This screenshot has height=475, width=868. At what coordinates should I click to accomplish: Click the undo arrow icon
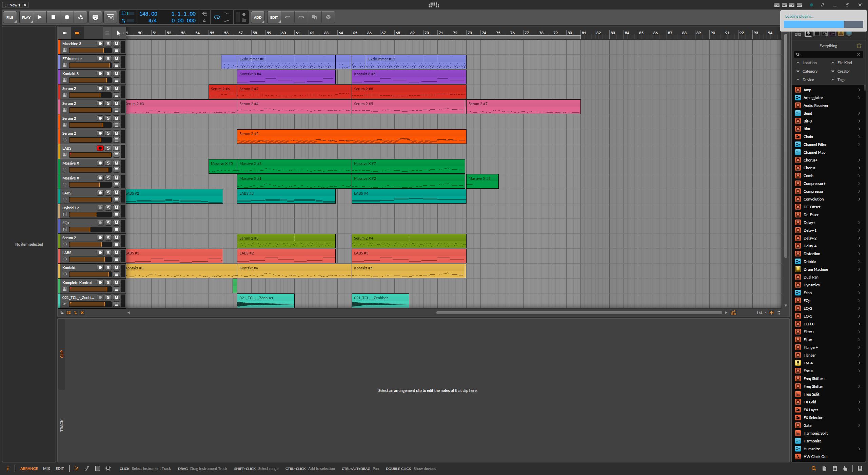288,17
